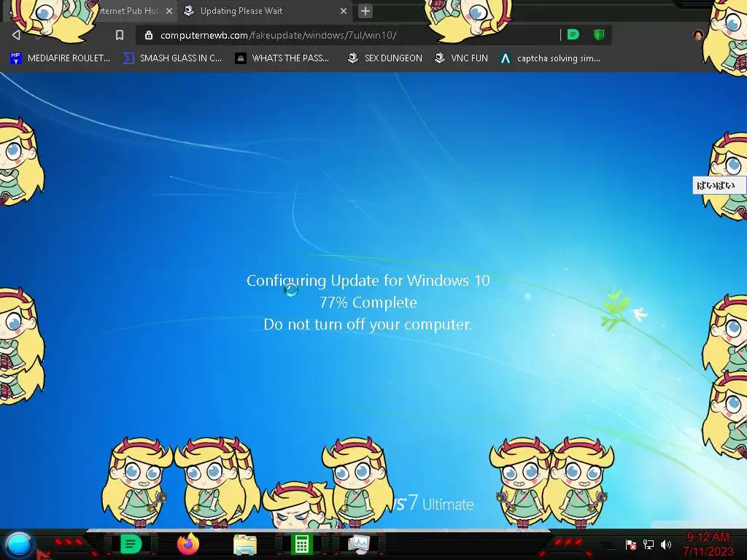Viewport: 747px width, 560px height.
Task: Open the Calculator taskbar icon
Action: (301, 544)
